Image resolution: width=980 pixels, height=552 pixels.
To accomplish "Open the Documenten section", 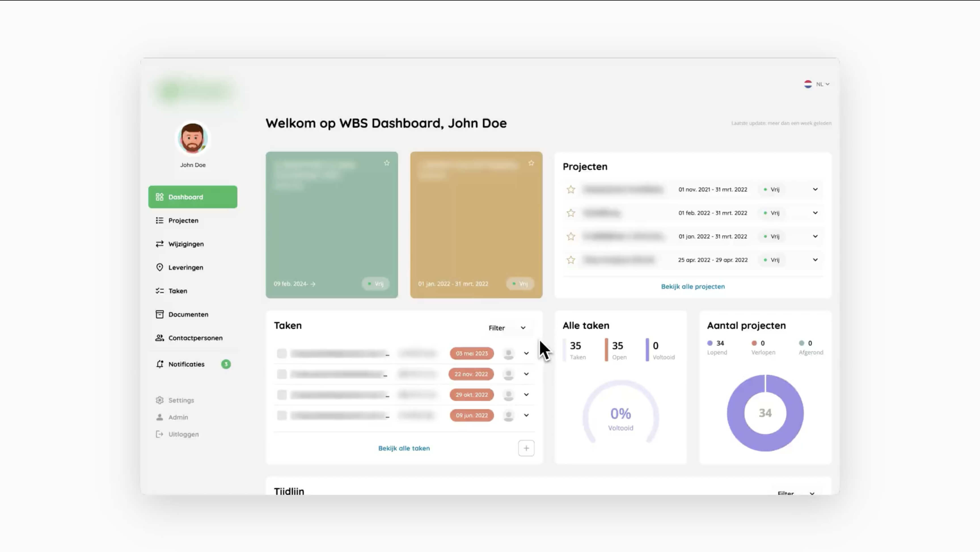I will pos(188,315).
